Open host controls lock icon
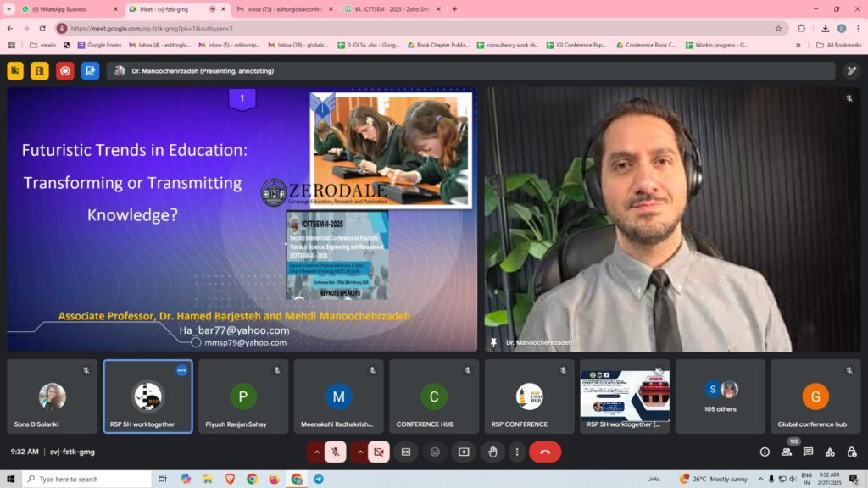Viewport: 868px width, 488px height. (851, 452)
